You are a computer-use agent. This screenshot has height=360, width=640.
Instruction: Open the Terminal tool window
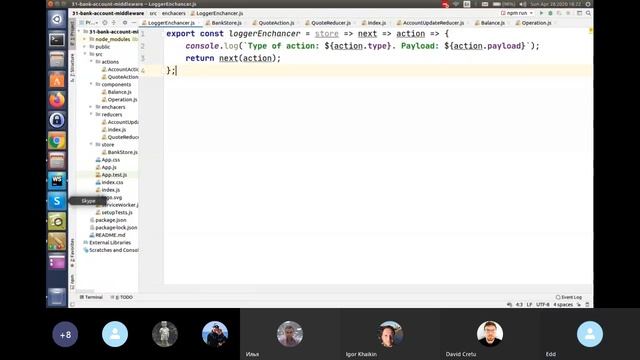click(x=91, y=297)
